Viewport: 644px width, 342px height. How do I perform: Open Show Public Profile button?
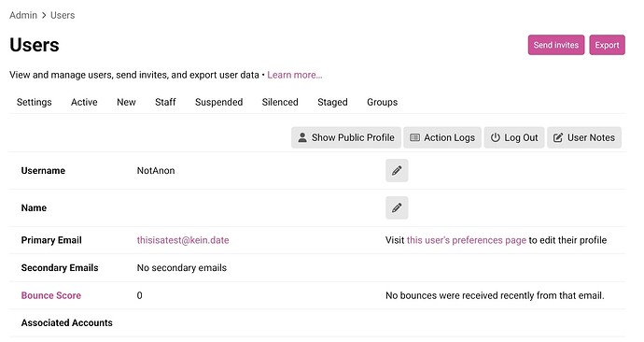pos(346,137)
